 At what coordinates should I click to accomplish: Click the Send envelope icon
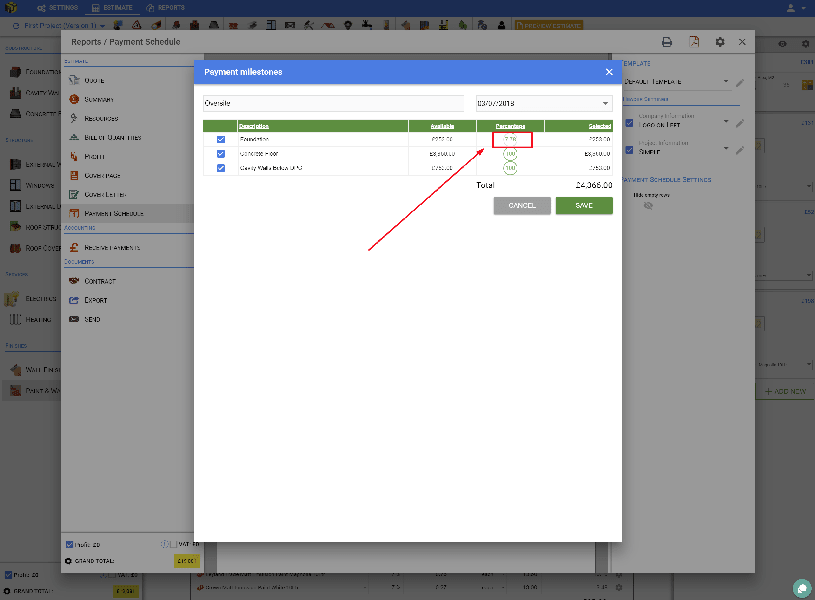point(74,319)
